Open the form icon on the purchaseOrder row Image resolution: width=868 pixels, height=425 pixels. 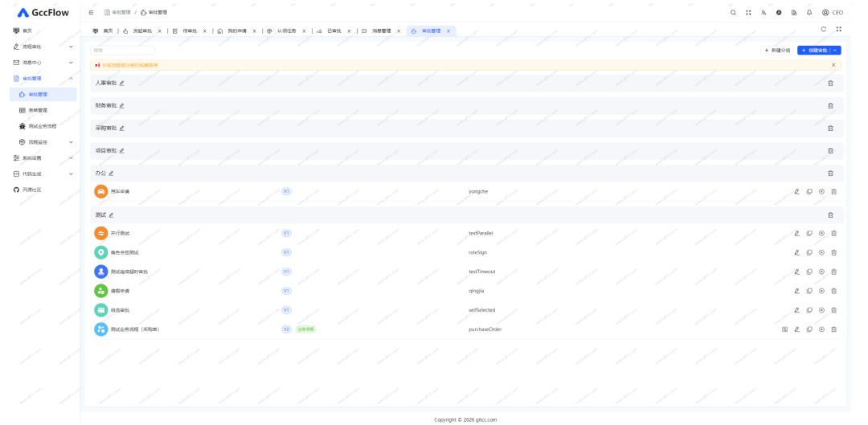click(784, 329)
